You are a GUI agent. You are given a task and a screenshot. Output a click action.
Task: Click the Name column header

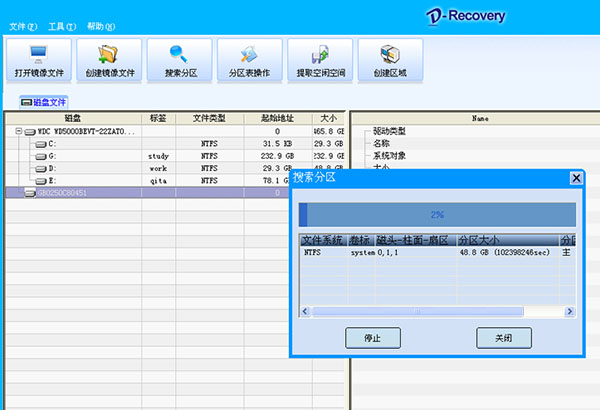tap(480, 118)
